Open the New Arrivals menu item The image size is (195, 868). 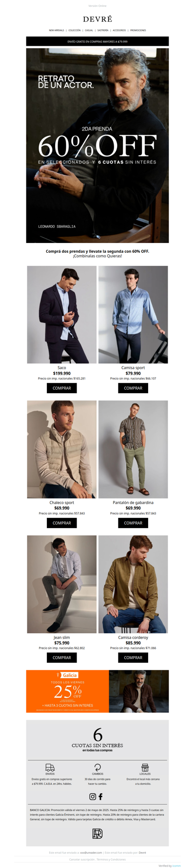coord(57,30)
